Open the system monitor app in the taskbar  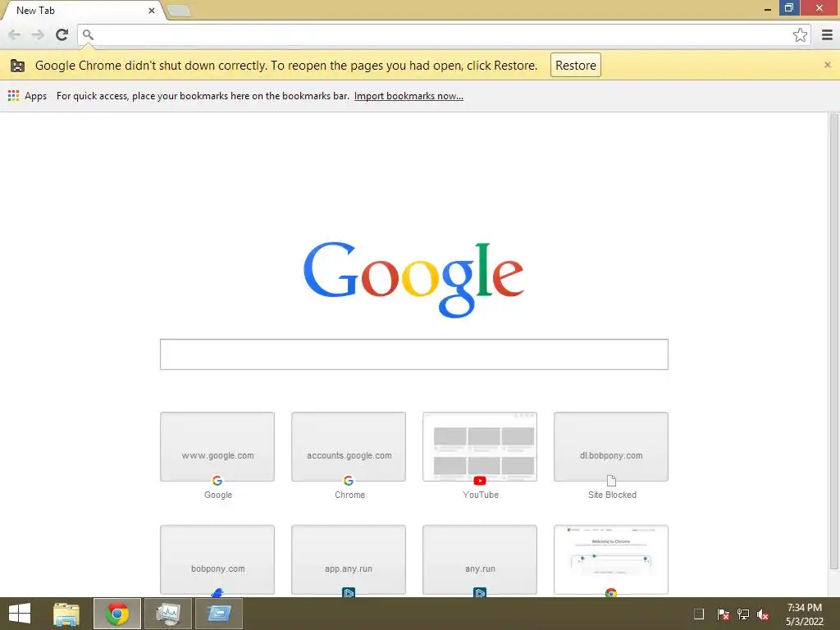click(x=168, y=614)
